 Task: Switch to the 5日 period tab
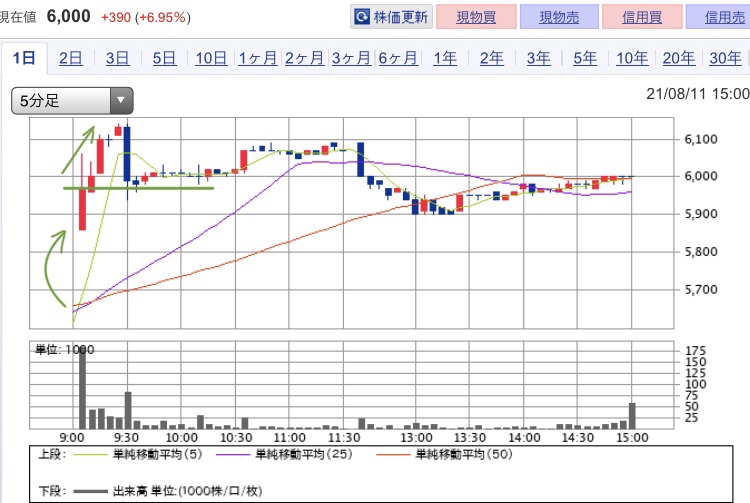(165, 58)
